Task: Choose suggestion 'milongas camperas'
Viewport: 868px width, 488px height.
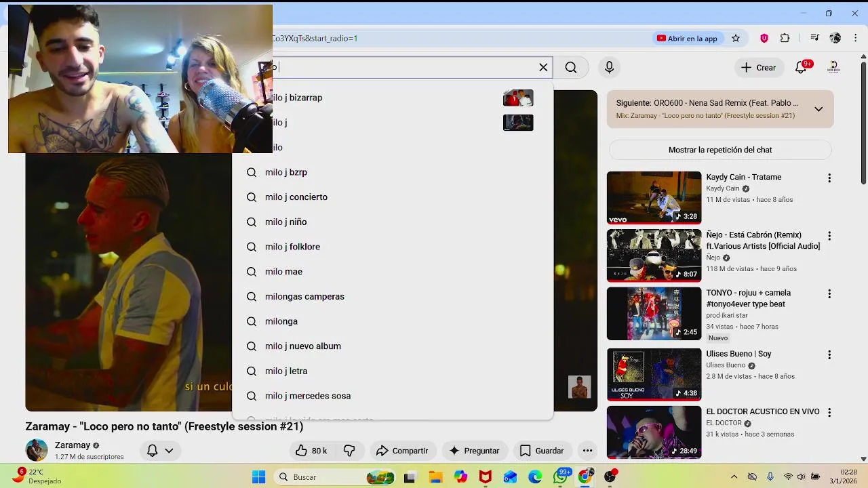Action: pyautogui.click(x=393, y=296)
